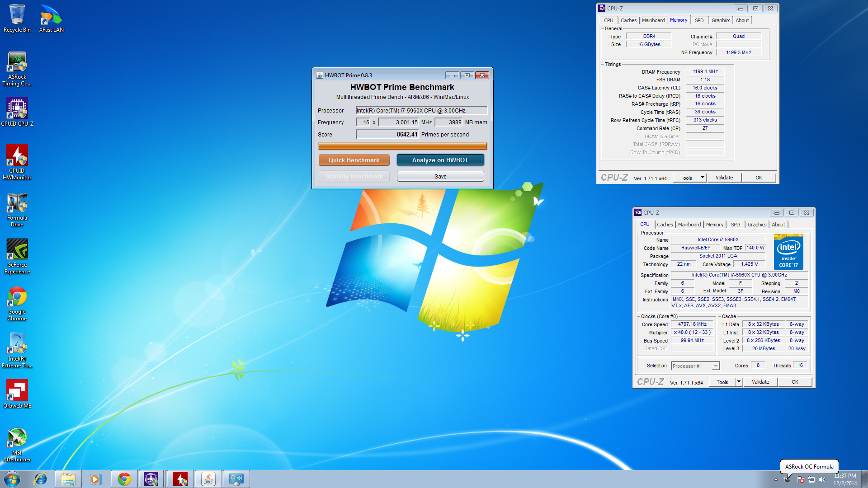
Task: Open the system settings taskbar window button
Action: pyautogui.click(x=236, y=479)
